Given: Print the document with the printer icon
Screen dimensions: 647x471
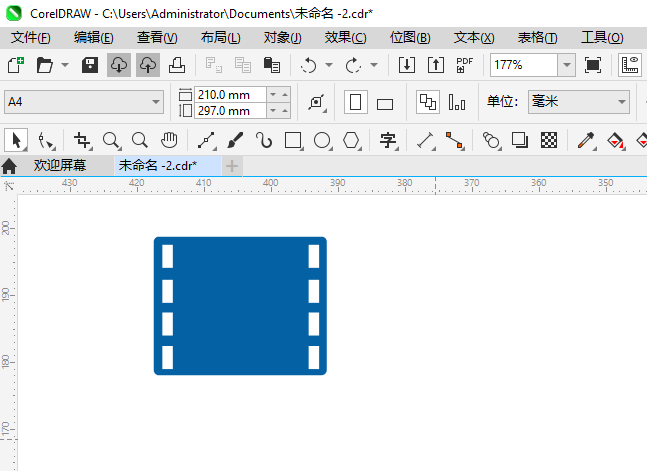Looking at the screenshot, I should pyautogui.click(x=177, y=65).
